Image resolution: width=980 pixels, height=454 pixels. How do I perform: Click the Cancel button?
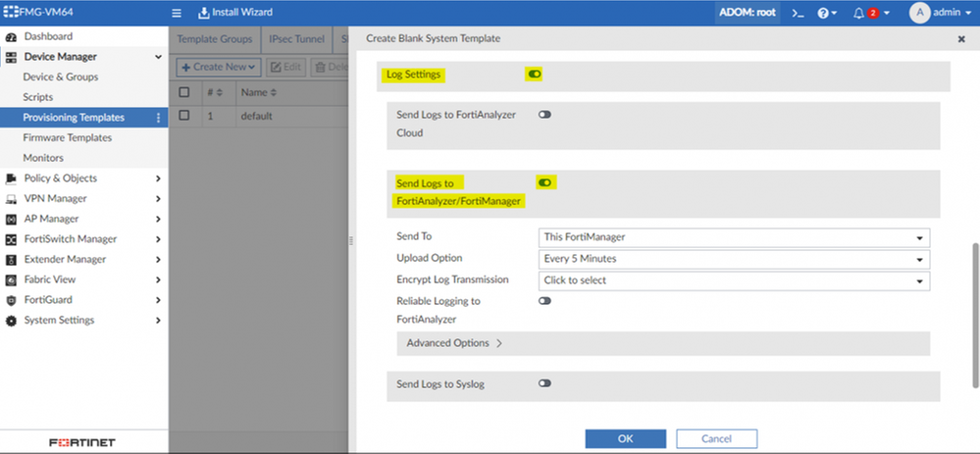tap(716, 438)
